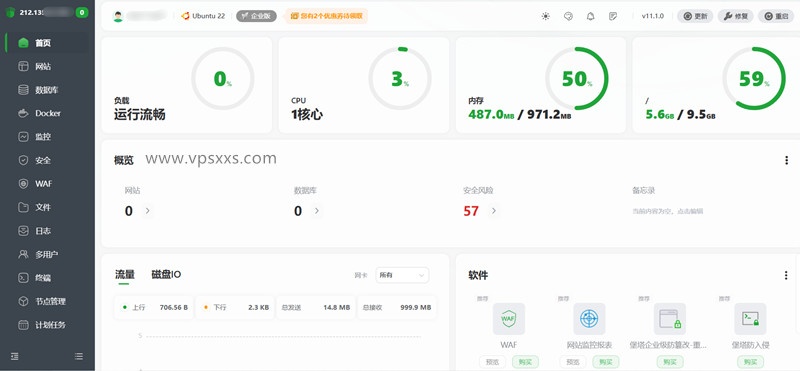Click the user avatar icon
Screen dimensions: 800x371
pyautogui.click(x=118, y=16)
